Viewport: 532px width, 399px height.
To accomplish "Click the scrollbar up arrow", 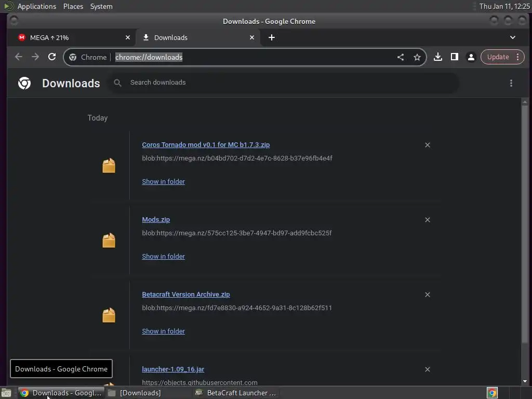I will click(x=525, y=102).
